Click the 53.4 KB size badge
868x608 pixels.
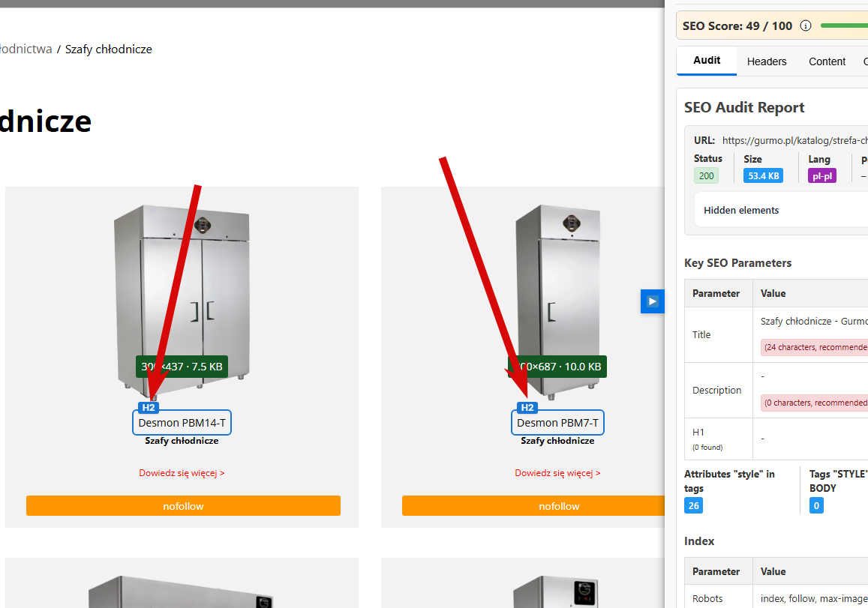pyautogui.click(x=764, y=176)
